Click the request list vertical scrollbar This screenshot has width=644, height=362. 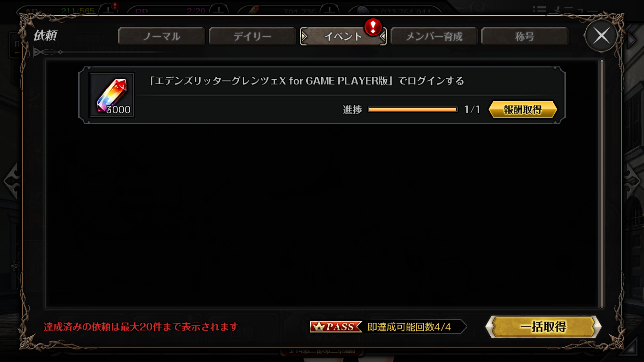coord(602,184)
